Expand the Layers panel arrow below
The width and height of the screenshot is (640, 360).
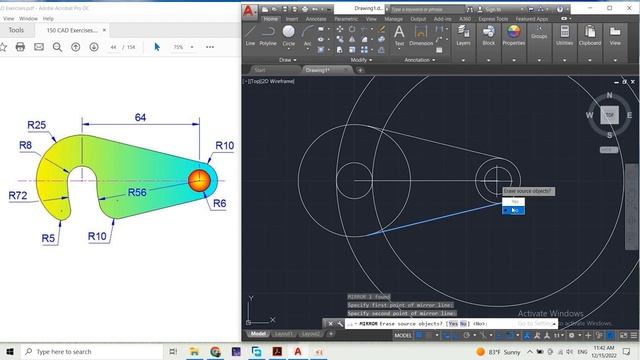[463, 60]
